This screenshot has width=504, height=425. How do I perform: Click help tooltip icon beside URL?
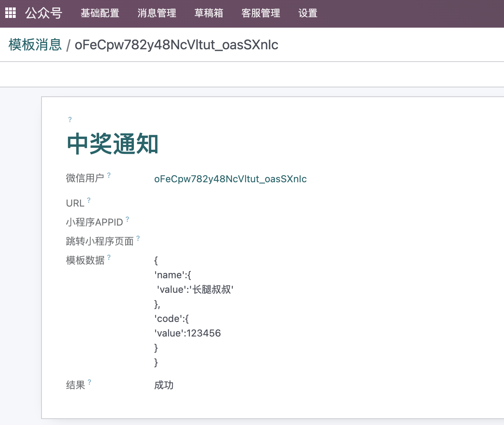point(89,200)
